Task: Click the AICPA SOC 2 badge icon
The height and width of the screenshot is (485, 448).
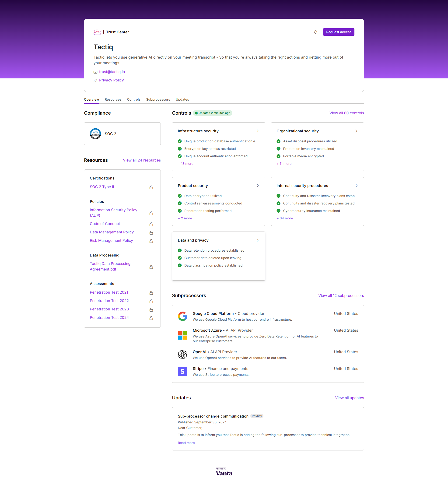Action: point(95,134)
